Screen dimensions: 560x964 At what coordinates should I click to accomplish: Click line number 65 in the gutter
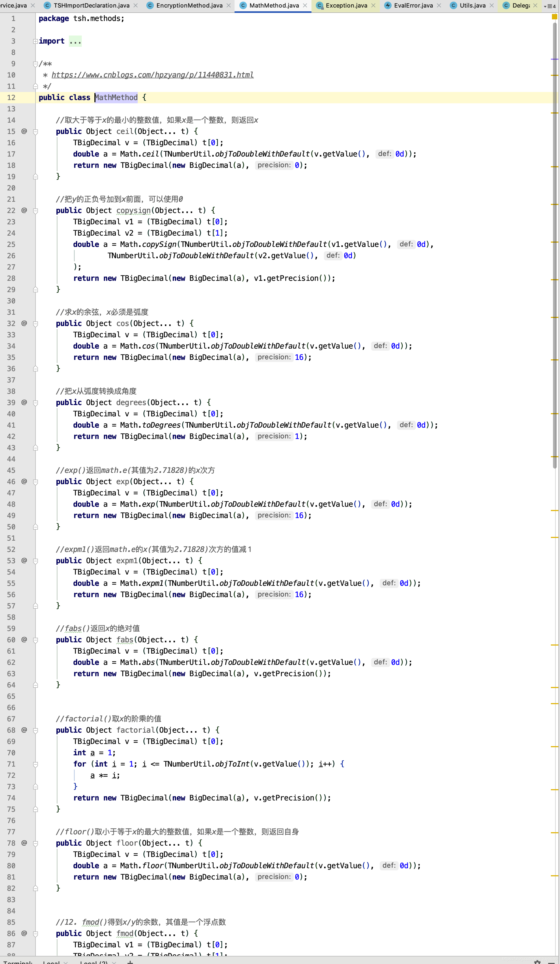11,696
